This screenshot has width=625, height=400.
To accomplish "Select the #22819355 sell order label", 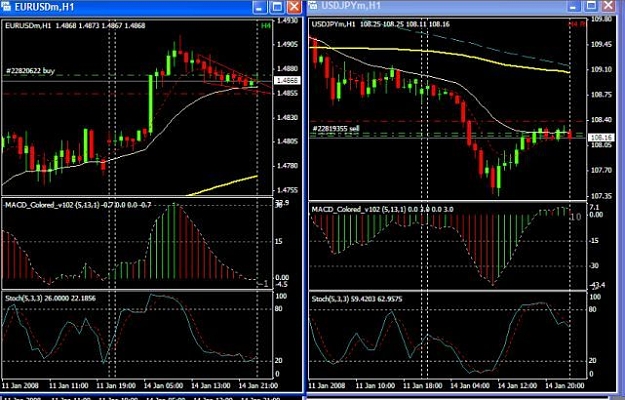I will click(x=336, y=129).
